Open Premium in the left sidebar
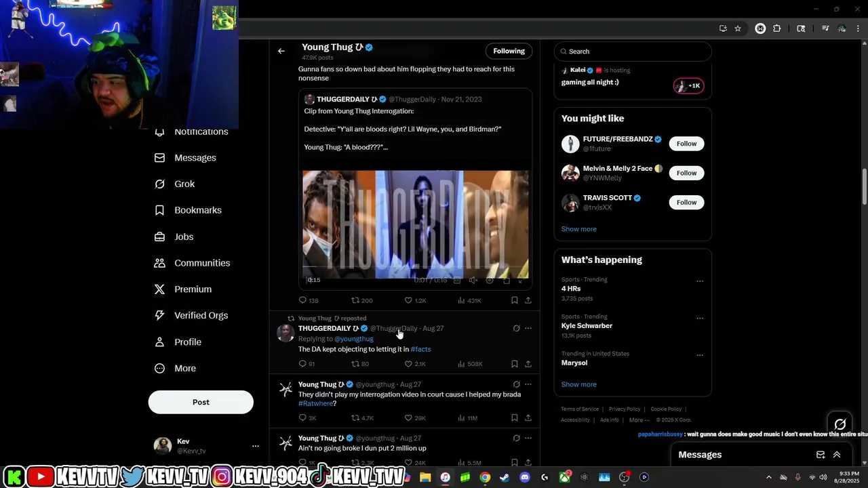Screen dimensions: 868x488 point(183,289)
